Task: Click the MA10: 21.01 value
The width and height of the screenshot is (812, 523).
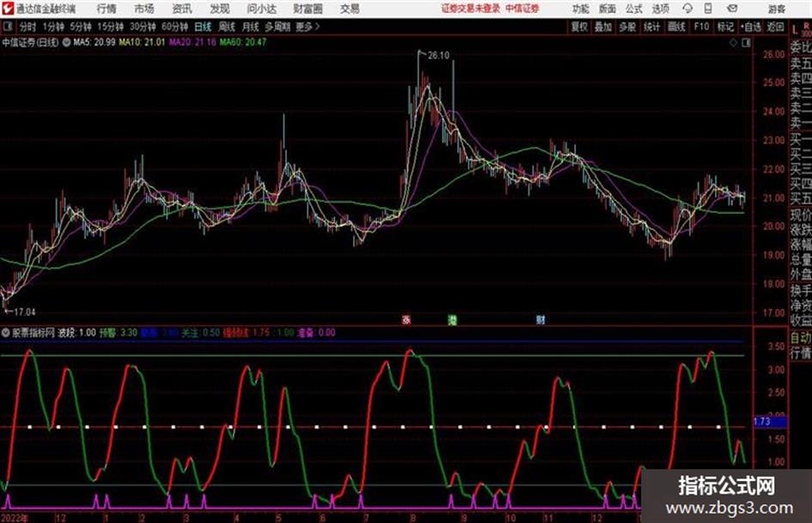Action: 142,42
